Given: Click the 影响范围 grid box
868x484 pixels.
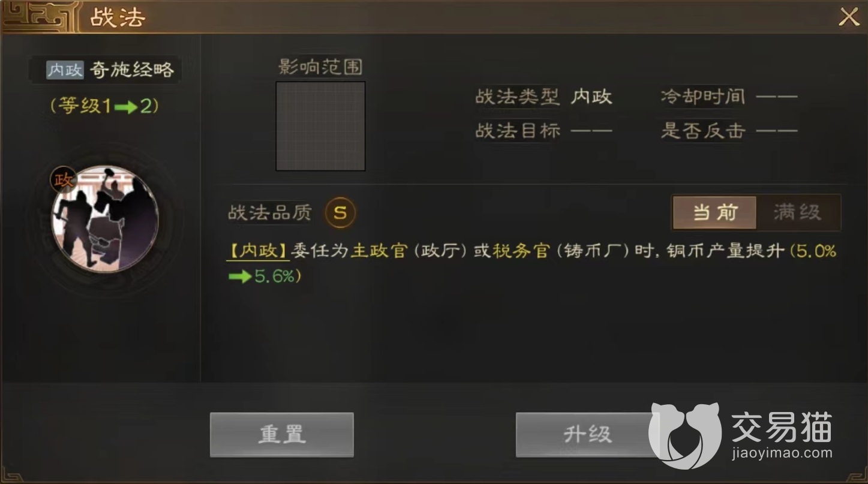Looking at the screenshot, I should pos(320,126).
